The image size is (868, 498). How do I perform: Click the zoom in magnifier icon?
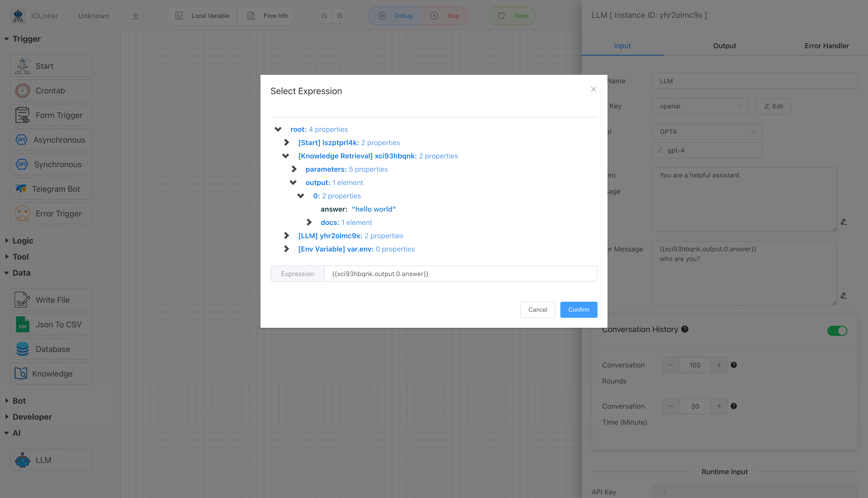coord(340,16)
